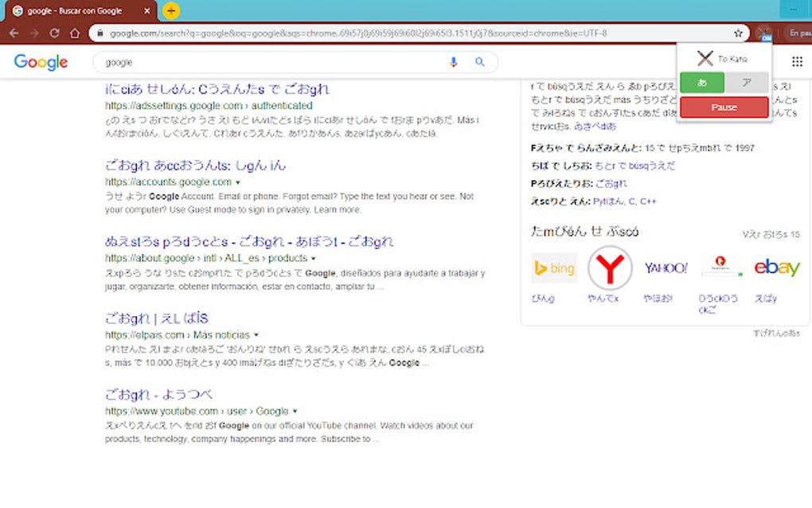812x508 pixels.
Task: Open the adssettings.google.com result title
Action: point(217,89)
